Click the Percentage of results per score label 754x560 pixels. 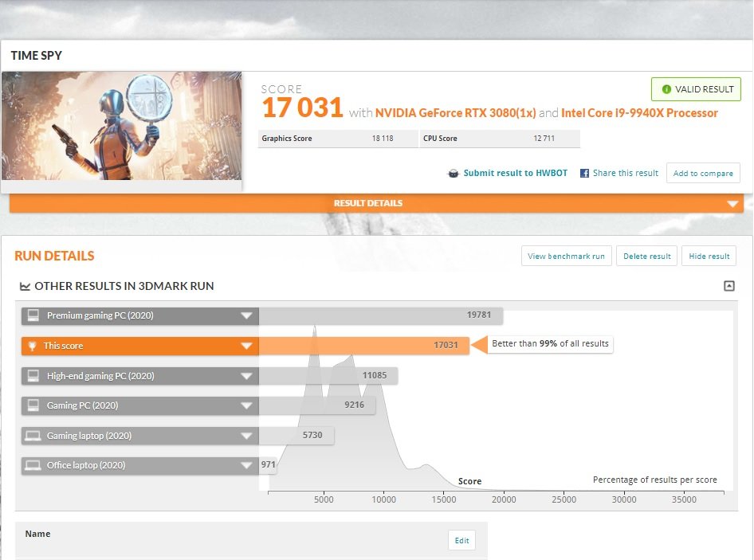(654, 480)
